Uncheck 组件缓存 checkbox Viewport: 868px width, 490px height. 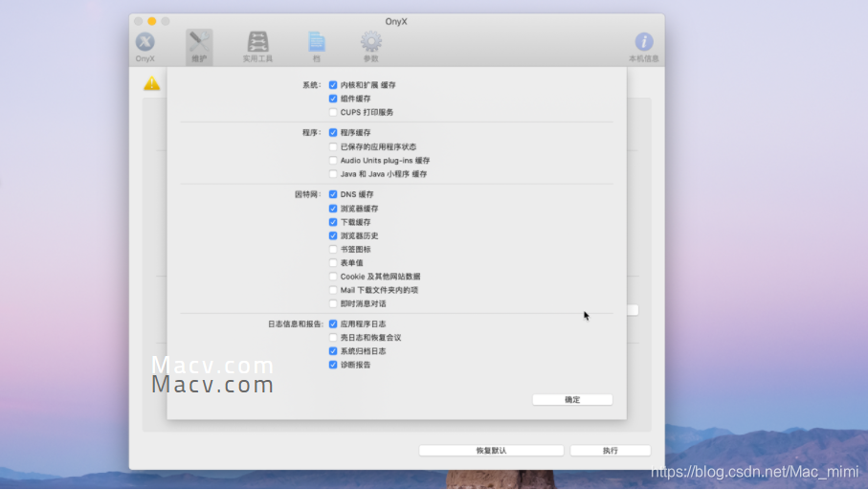(x=333, y=99)
